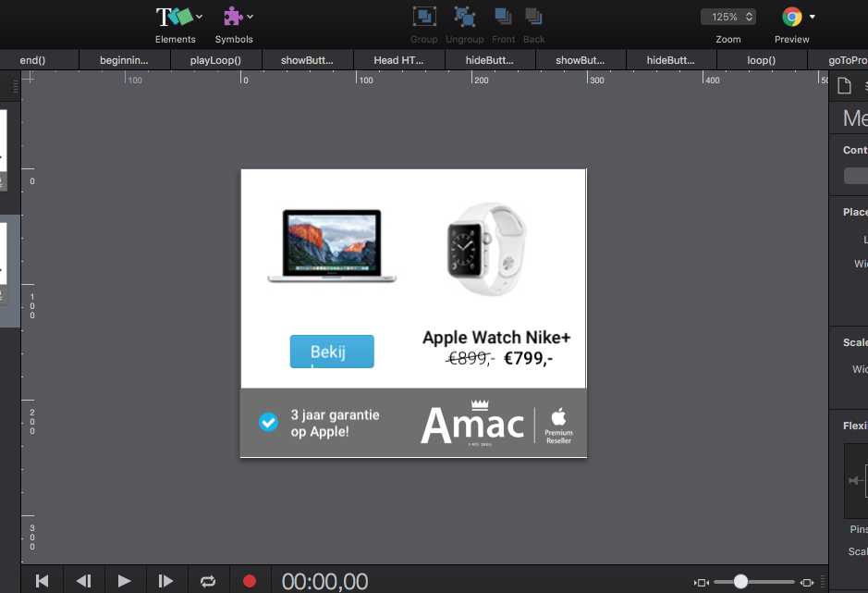Select the Head HT... tab
This screenshot has width=868, height=593.
(398, 60)
